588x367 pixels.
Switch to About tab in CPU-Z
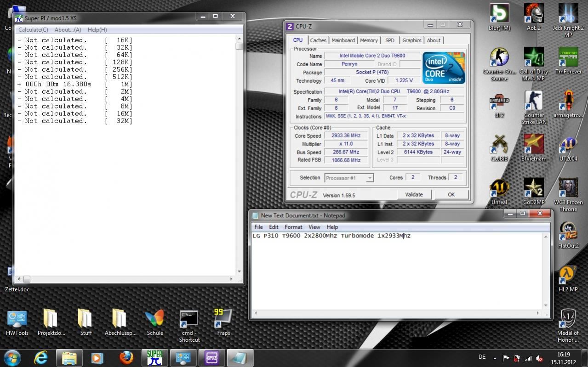(434, 40)
